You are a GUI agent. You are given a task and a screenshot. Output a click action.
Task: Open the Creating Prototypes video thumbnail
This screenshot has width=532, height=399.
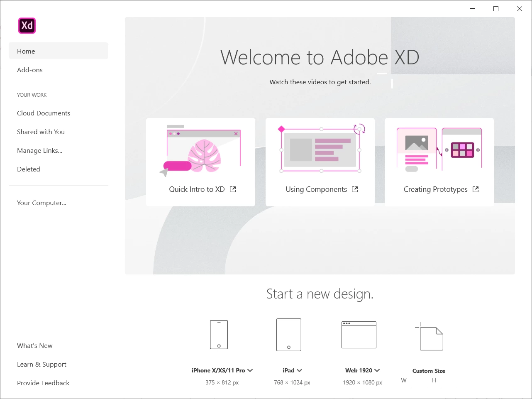tap(439, 149)
